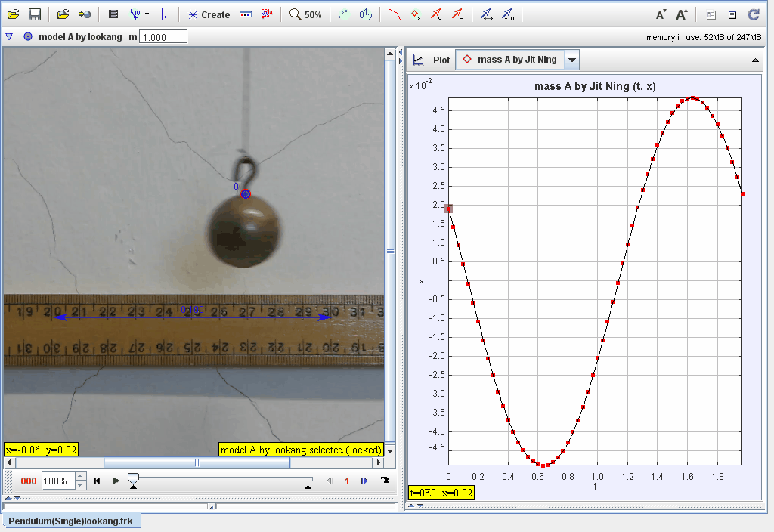Click the Create new track button
The width and height of the screenshot is (774, 532).
[209, 15]
